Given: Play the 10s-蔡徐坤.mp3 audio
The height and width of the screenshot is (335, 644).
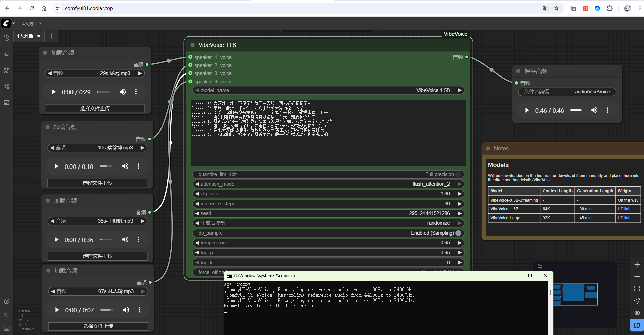Looking at the screenshot, I should point(56,166).
